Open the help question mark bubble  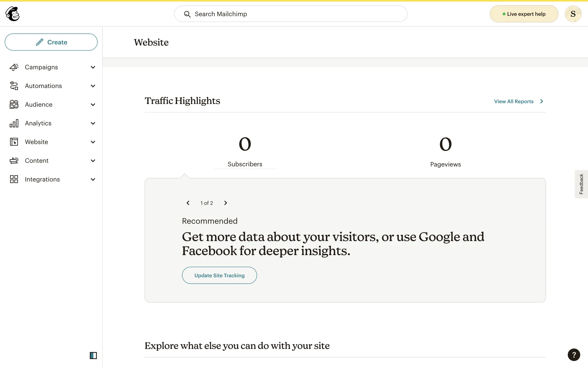(x=574, y=355)
